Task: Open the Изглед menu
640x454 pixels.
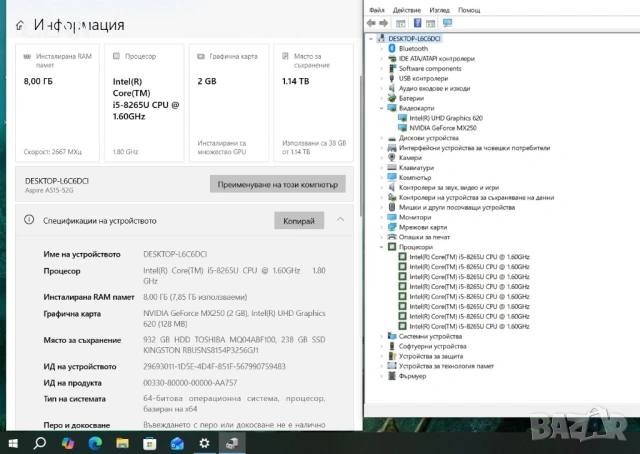Action: coord(439,10)
